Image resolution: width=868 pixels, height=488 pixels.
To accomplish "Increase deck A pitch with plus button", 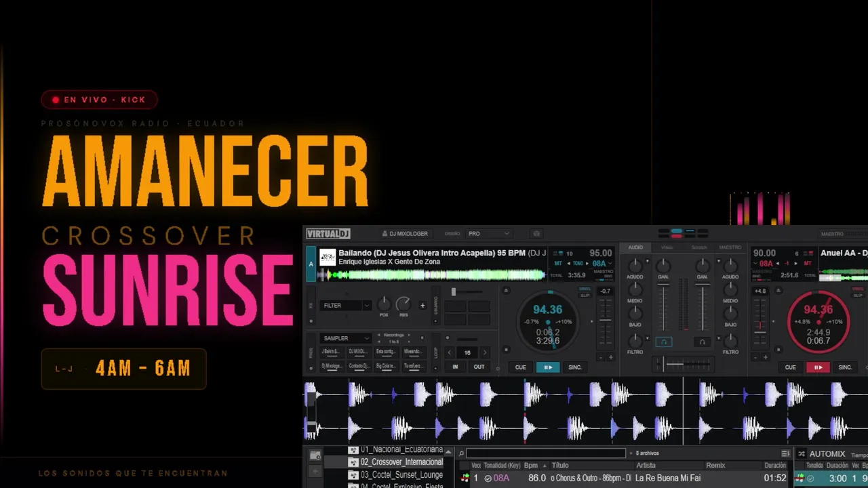I will (610, 357).
